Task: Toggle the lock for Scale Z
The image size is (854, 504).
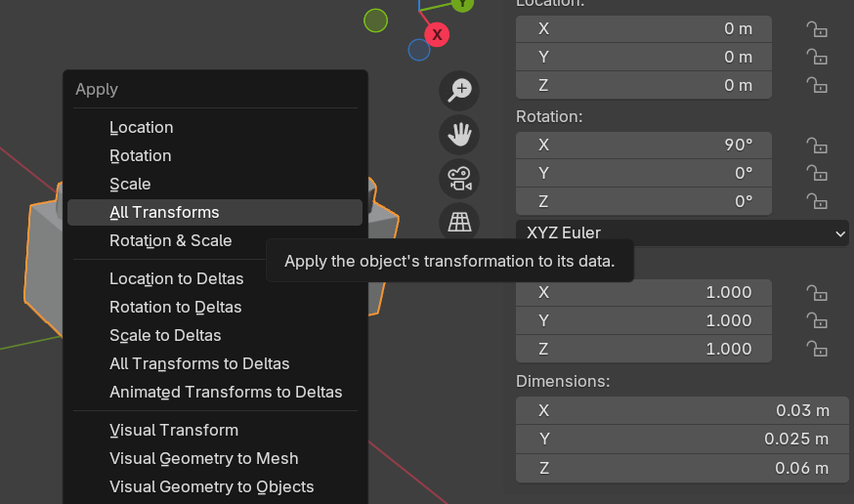Action: (x=817, y=349)
